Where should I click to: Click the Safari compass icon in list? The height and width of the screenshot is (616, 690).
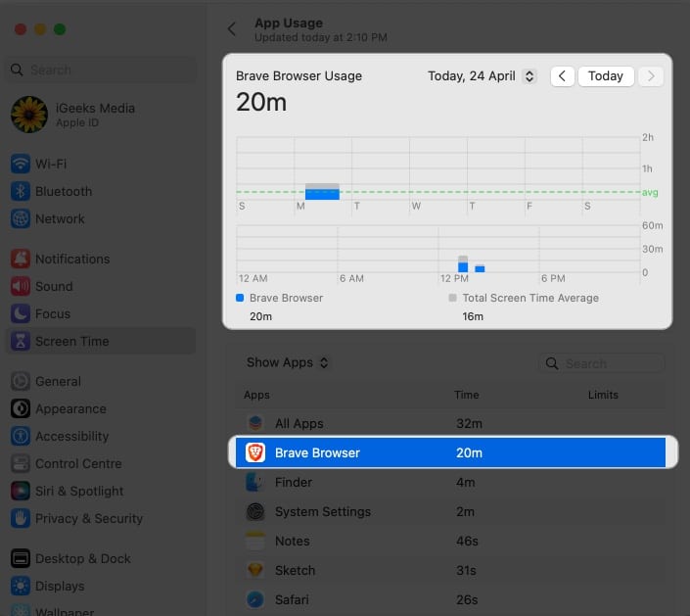(x=255, y=599)
